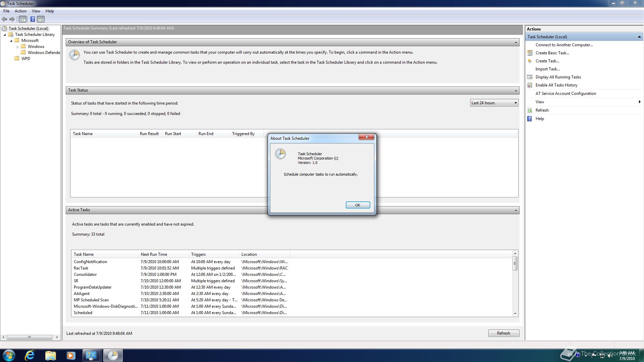Sort task status by Triggered By column
The height and width of the screenshot is (362, 644).
click(x=247, y=134)
